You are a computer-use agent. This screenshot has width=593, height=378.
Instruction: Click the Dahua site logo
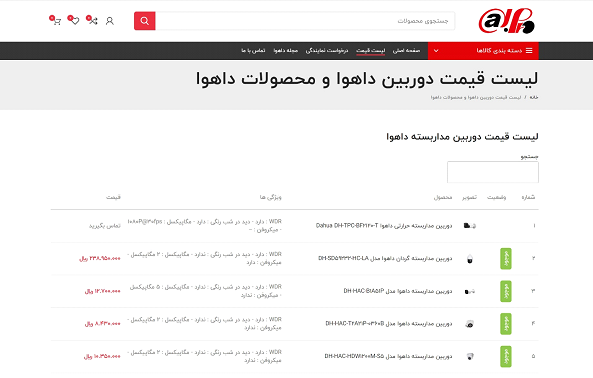[x=507, y=21]
